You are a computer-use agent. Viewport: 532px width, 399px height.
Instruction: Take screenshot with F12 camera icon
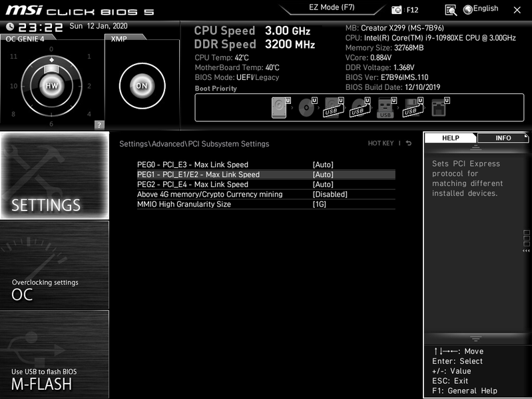(x=396, y=10)
